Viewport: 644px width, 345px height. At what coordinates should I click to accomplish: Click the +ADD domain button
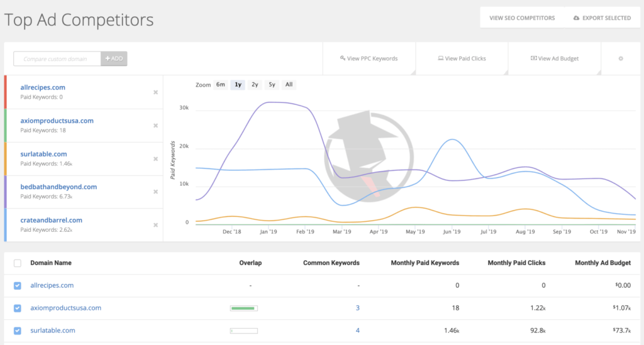pos(114,58)
